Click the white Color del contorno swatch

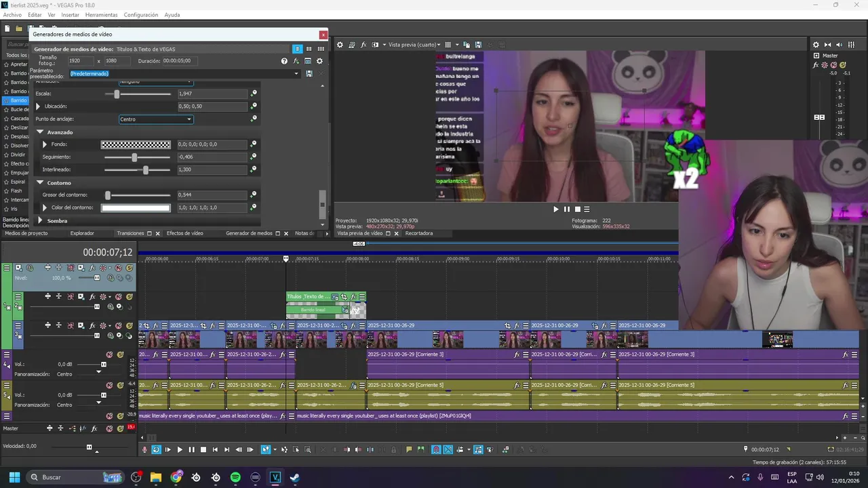[x=136, y=207]
